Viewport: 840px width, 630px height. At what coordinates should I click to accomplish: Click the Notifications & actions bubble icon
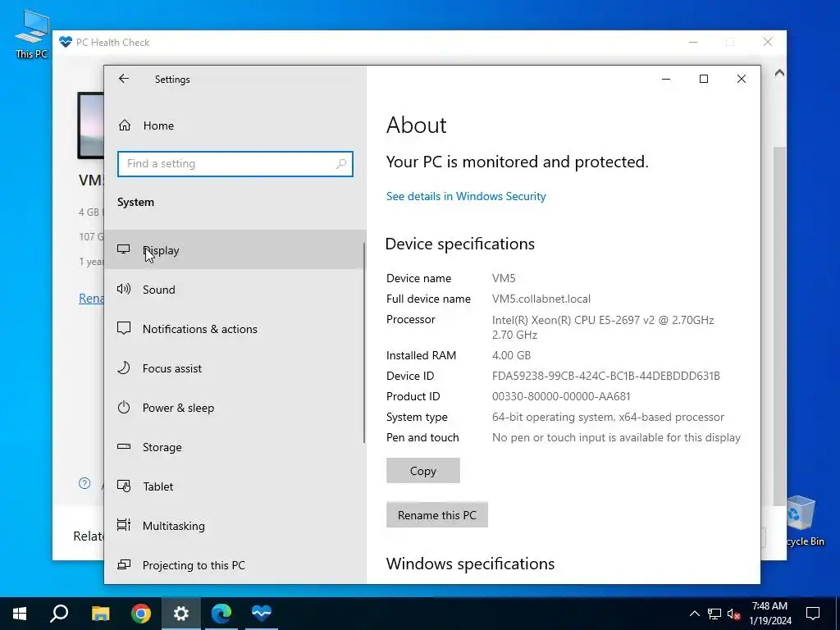(124, 328)
